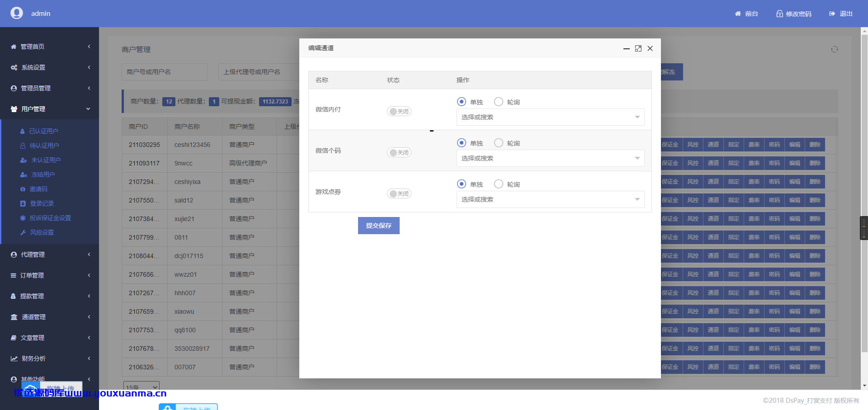The height and width of the screenshot is (410, 868).
Task: Click the 订单管理 list icon
Action: (14, 275)
